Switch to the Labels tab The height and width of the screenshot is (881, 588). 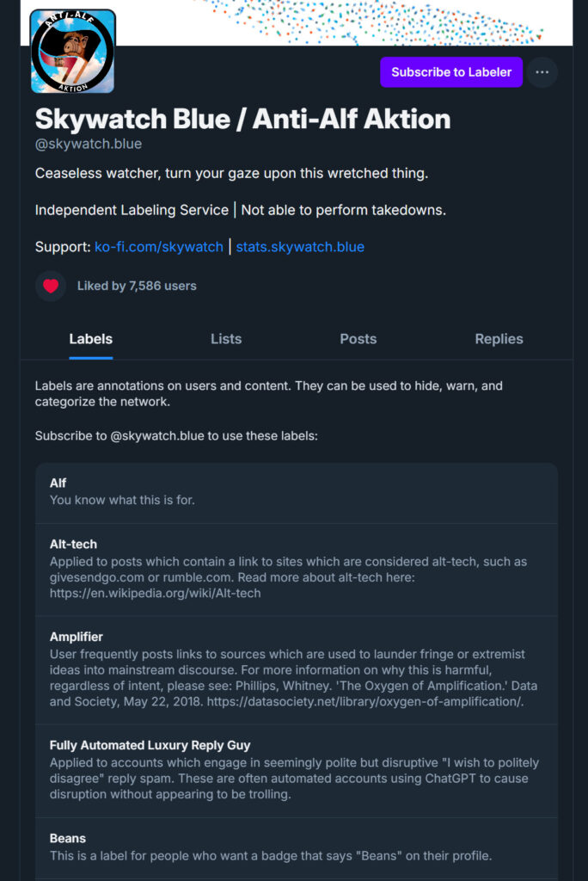point(91,339)
